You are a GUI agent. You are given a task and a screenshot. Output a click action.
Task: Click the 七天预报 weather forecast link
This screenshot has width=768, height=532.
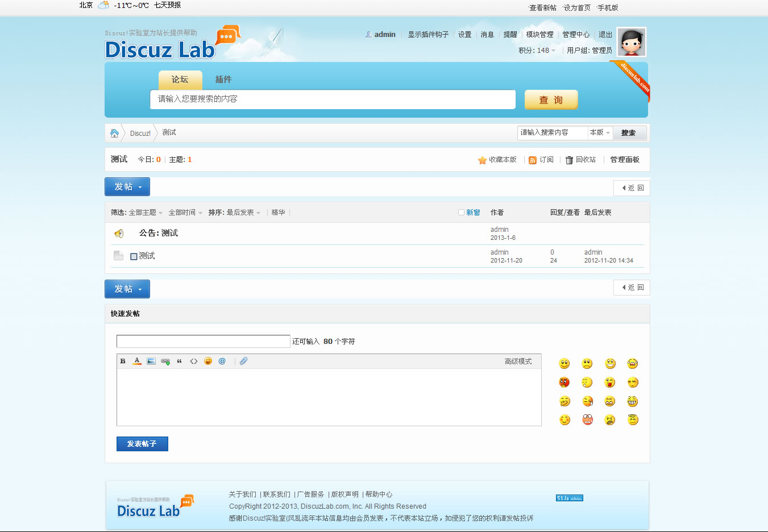(x=168, y=5)
